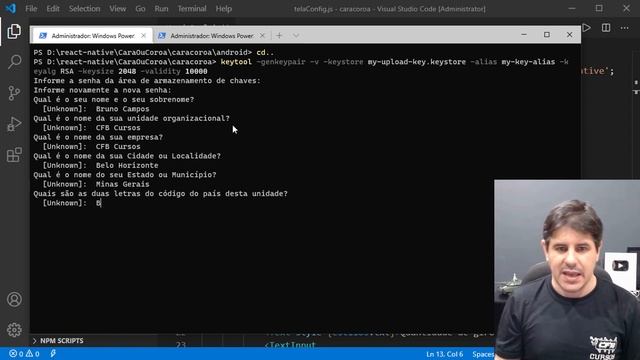Open a new PowerShell tab with plus
This screenshot has height=360, width=640.
(279, 36)
